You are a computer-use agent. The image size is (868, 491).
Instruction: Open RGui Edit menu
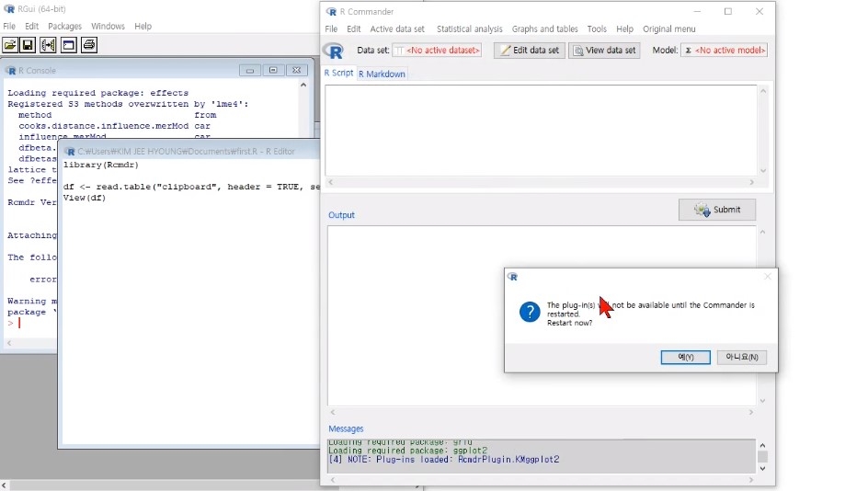(31, 26)
